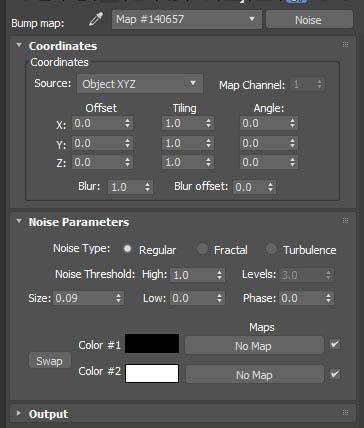This screenshot has height=428, width=364.
Task: Swap the two noise colors
Action: click(x=50, y=361)
